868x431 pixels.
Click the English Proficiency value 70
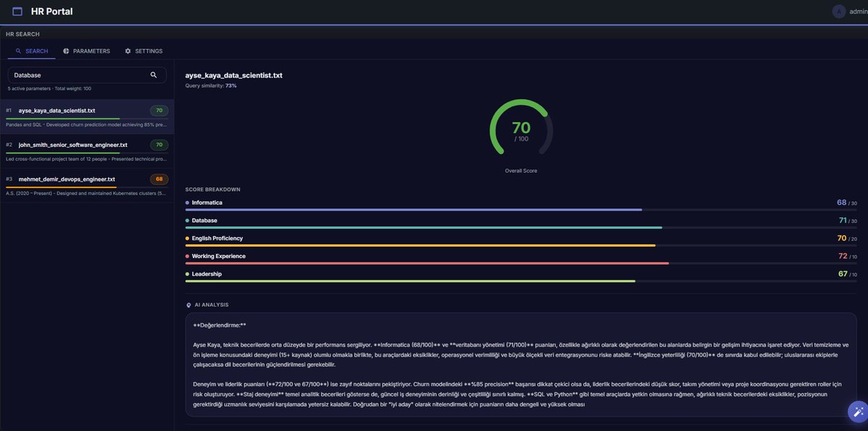click(841, 238)
